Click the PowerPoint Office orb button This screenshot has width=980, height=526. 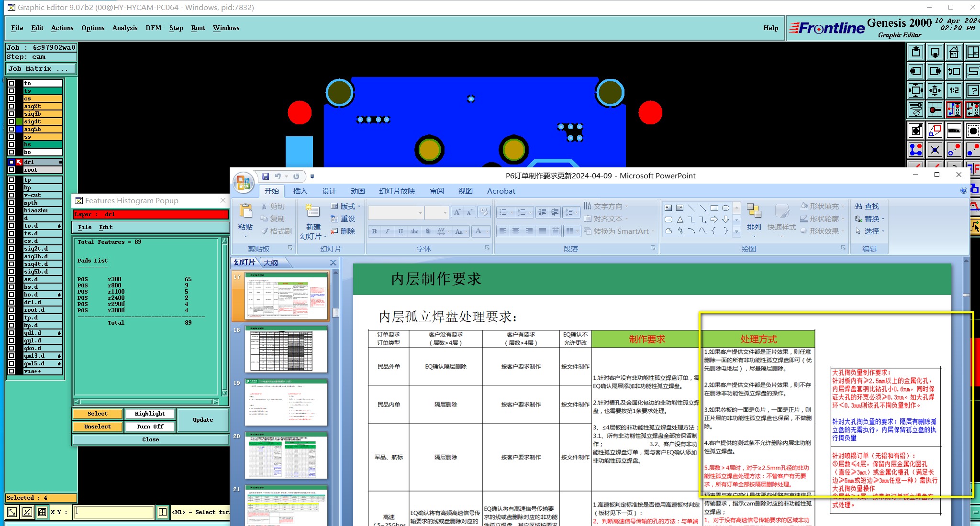tap(244, 183)
